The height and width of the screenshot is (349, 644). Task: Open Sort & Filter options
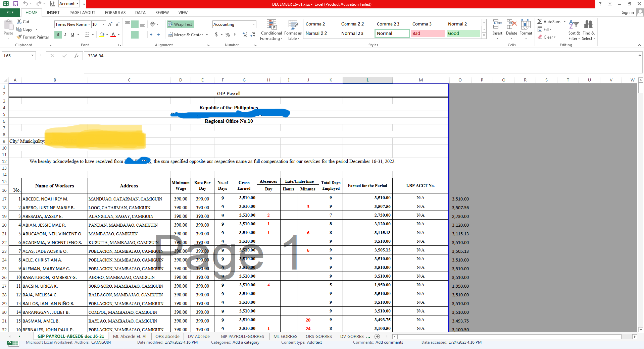tap(574, 30)
